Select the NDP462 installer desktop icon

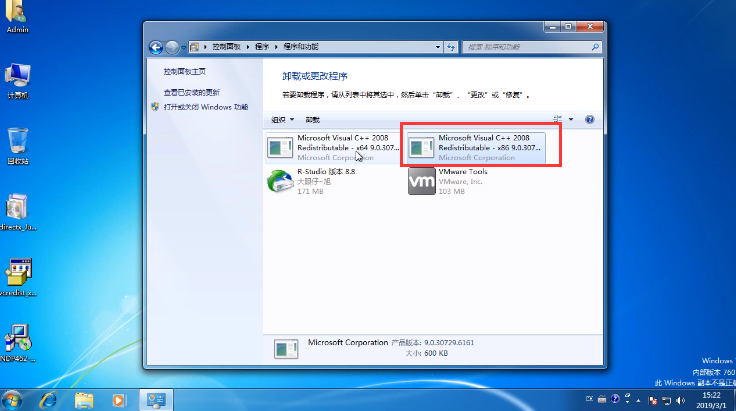click(17, 343)
